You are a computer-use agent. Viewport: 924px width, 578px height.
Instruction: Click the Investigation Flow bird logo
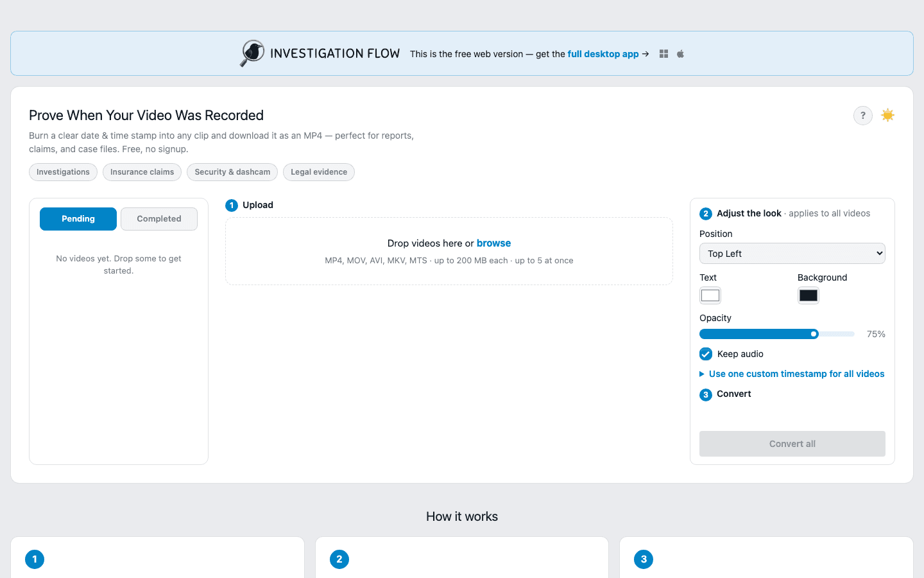(x=252, y=53)
